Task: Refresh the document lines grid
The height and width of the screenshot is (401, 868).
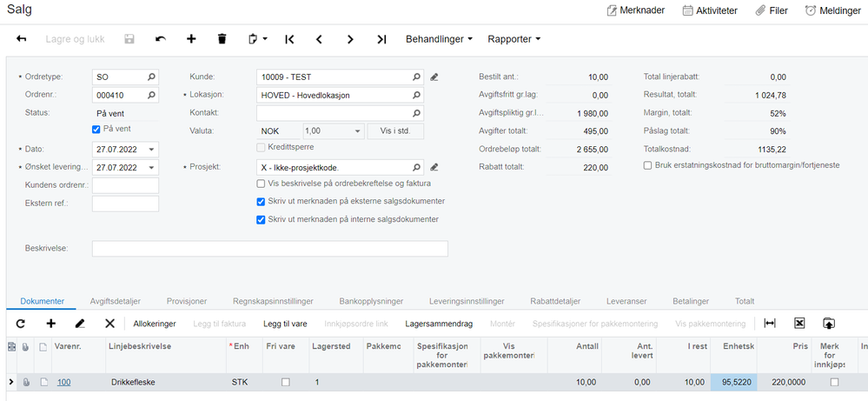Action: [21, 324]
